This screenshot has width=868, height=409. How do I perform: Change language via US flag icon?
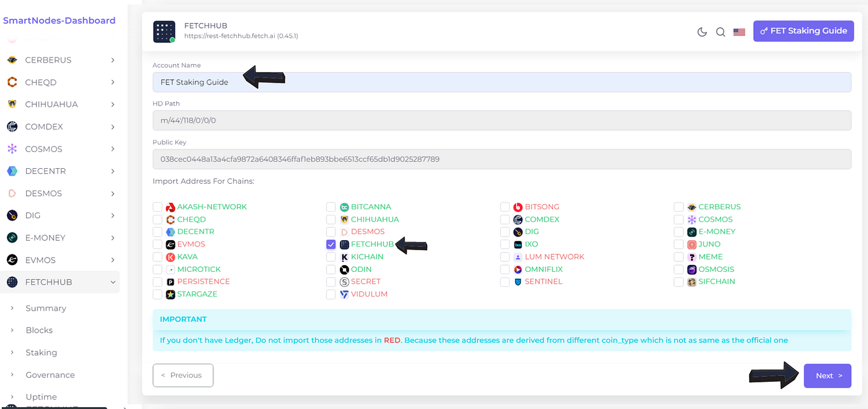(739, 32)
